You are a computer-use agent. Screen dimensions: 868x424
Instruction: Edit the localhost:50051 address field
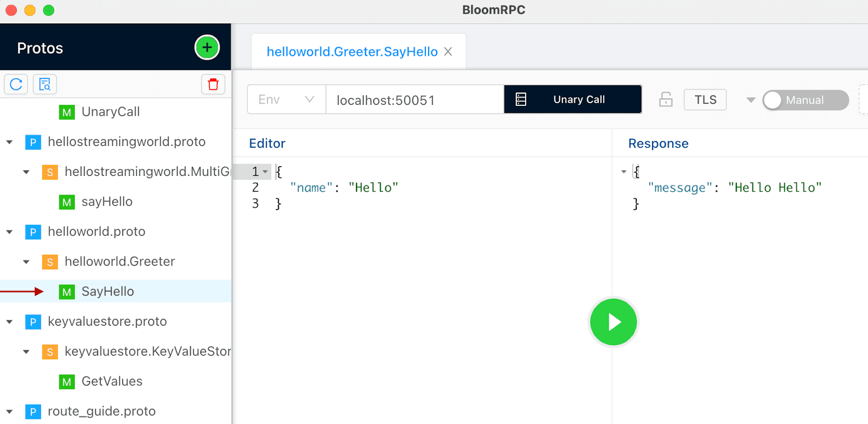click(415, 99)
